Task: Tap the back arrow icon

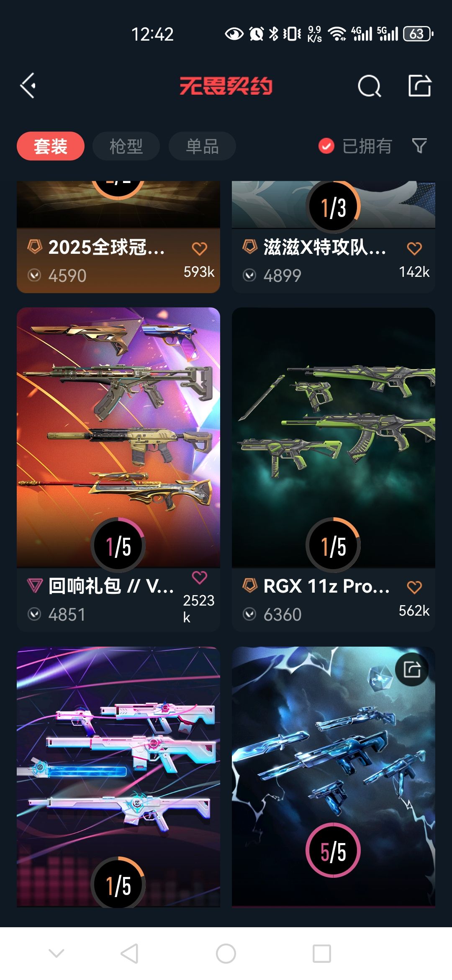Action: [28, 86]
